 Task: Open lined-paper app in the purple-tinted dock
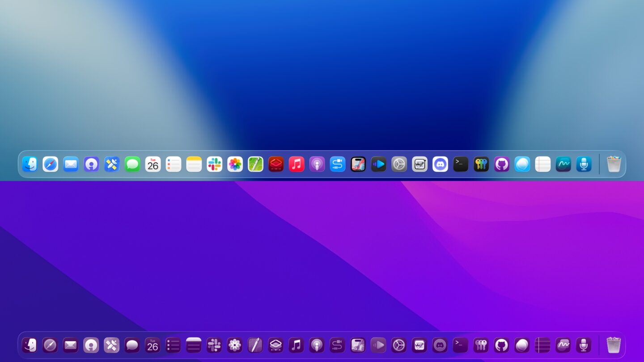[542, 345]
